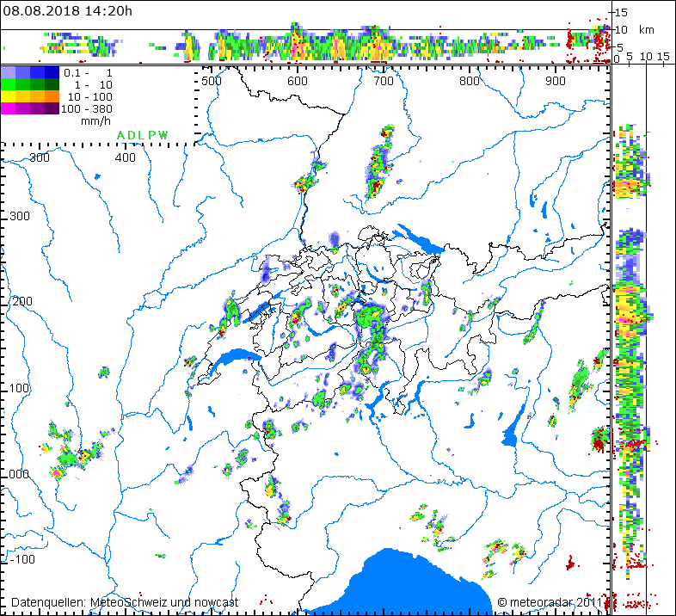The height and width of the screenshot is (616, 676).
Task: Click the yellow-orange 10-100 legend swatch
Action: click(x=30, y=96)
